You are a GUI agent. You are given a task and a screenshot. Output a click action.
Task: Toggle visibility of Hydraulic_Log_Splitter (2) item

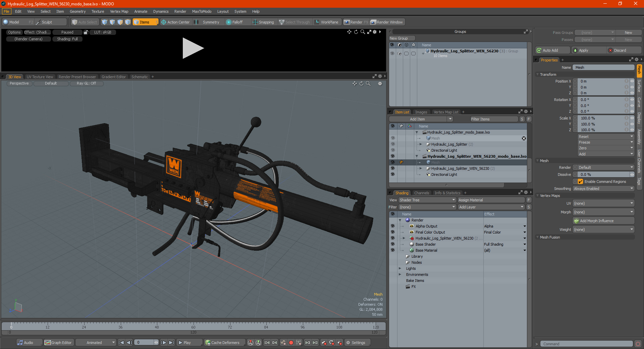tap(392, 144)
